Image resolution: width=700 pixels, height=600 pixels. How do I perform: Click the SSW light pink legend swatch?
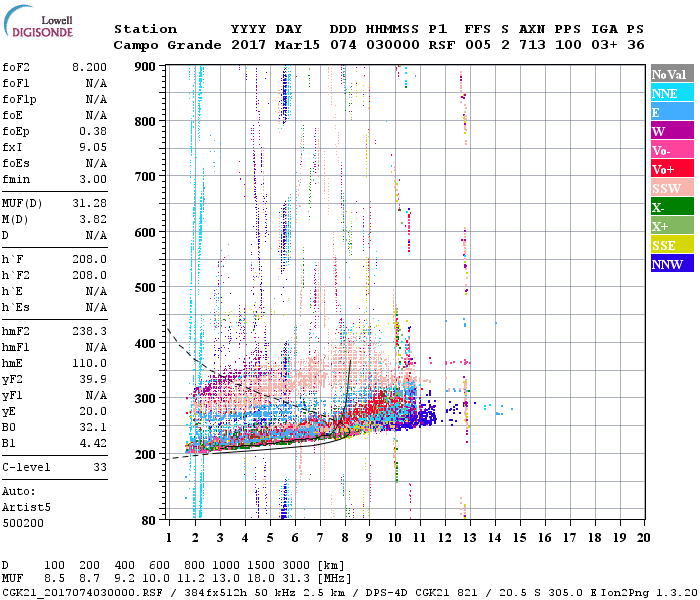[x=672, y=188]
